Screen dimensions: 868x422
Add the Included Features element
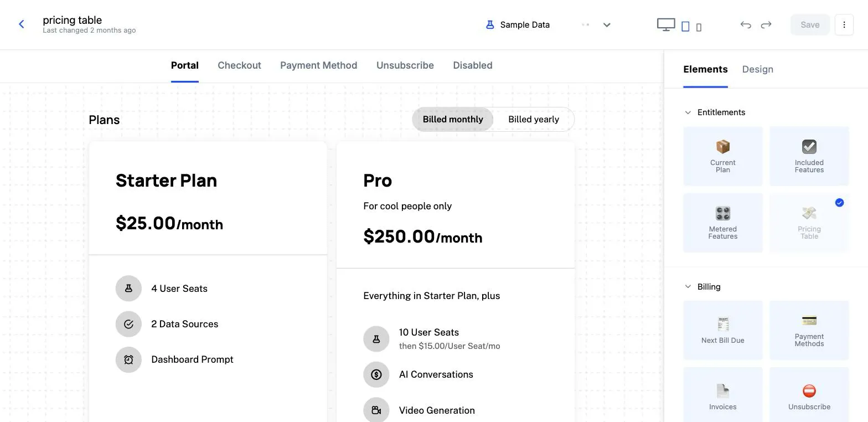click(x=809, y=156)
